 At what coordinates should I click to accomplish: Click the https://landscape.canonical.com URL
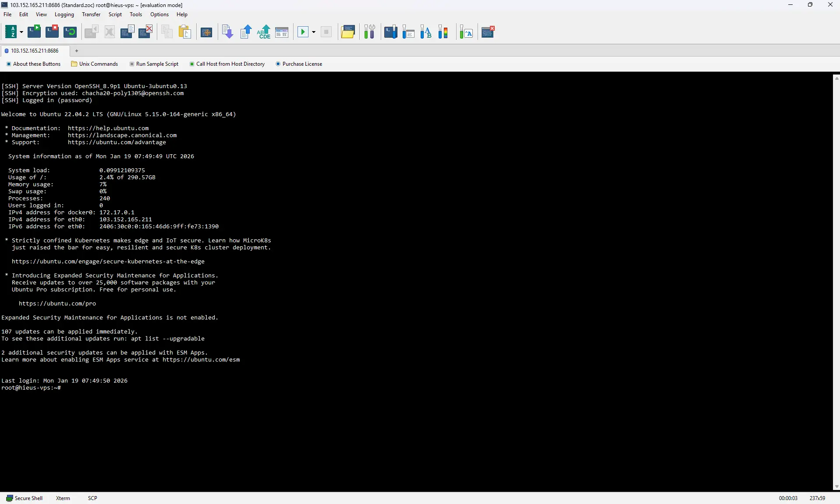(122, 135)
